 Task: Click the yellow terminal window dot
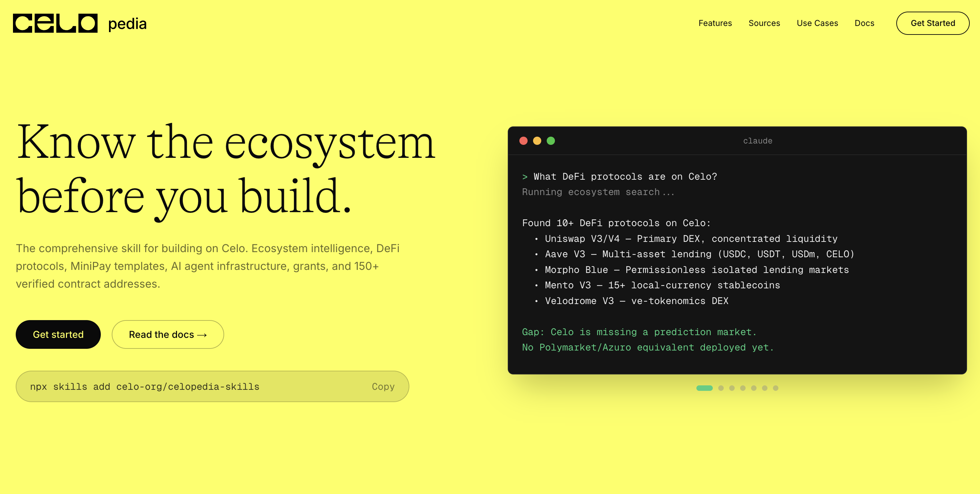click(537, 141)
